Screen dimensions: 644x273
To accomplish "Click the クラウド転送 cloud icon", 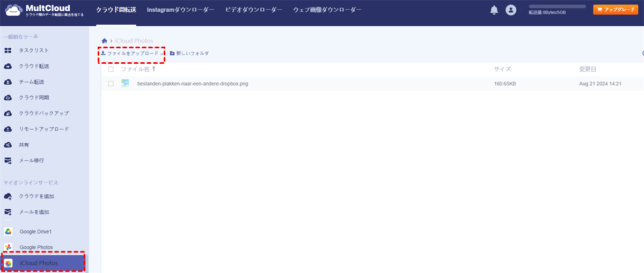I will pyautogui.click(x=8, y=66).
